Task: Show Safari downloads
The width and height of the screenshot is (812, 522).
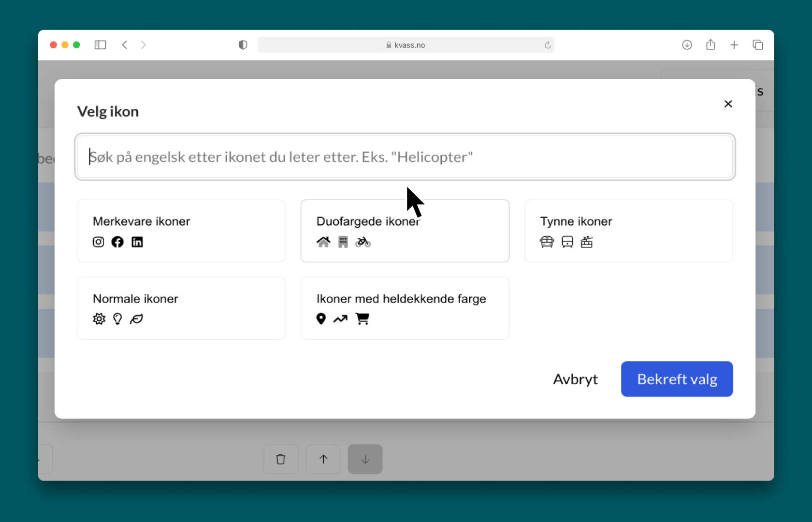Action: click(x=687, y=45)
